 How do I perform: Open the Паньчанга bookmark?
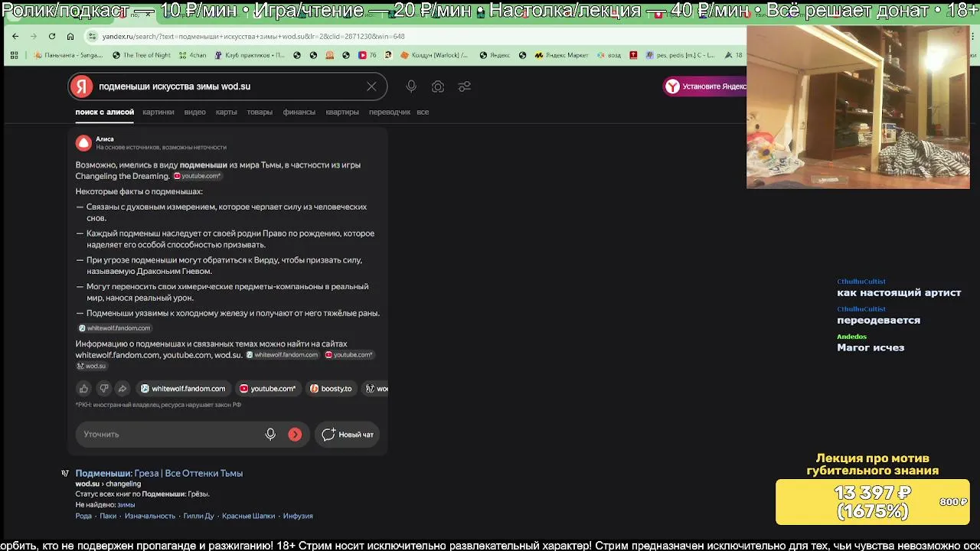click(68, 55)
